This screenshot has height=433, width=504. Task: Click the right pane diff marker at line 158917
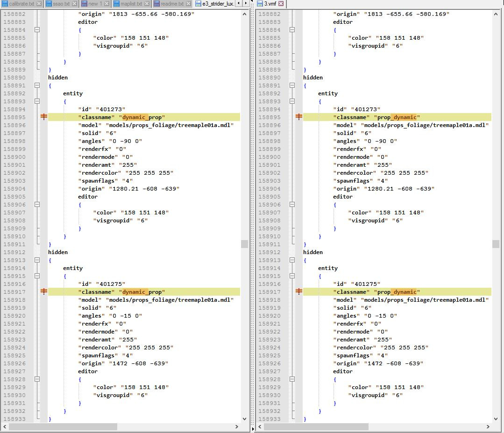[298, 292]
